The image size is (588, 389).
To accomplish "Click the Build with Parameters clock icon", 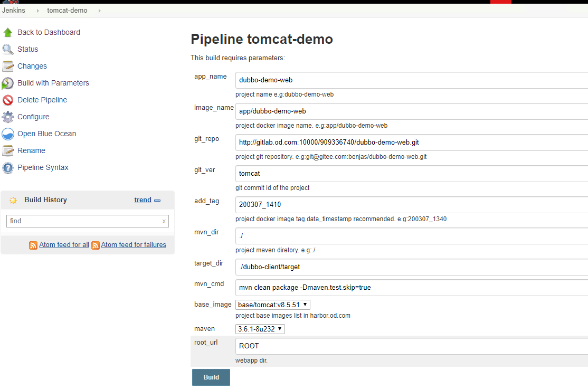I will (x=8, y=83).
